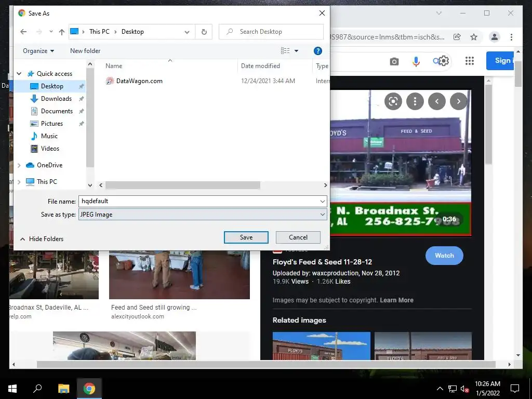
Task: Close the Save As dialog
Action: tap(322, 13)
